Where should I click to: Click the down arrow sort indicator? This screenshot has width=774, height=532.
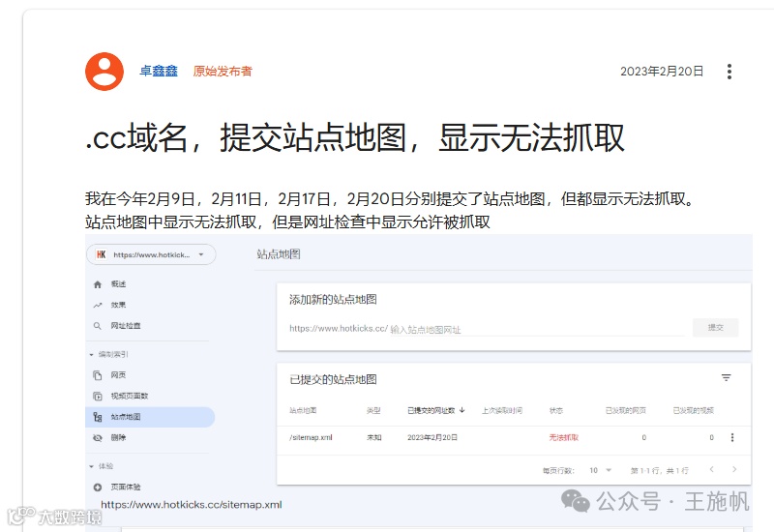click(462, 410)
